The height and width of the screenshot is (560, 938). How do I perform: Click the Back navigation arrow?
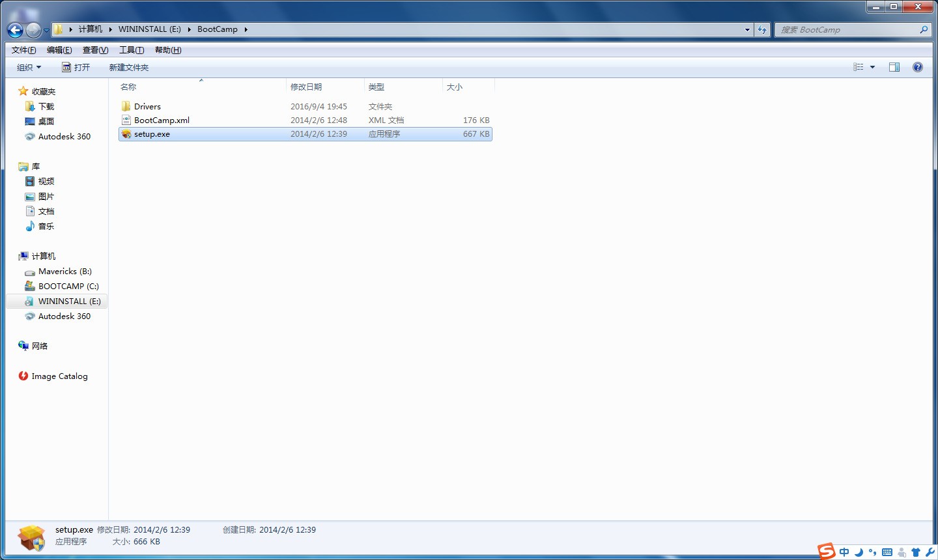tap(15, 29)
